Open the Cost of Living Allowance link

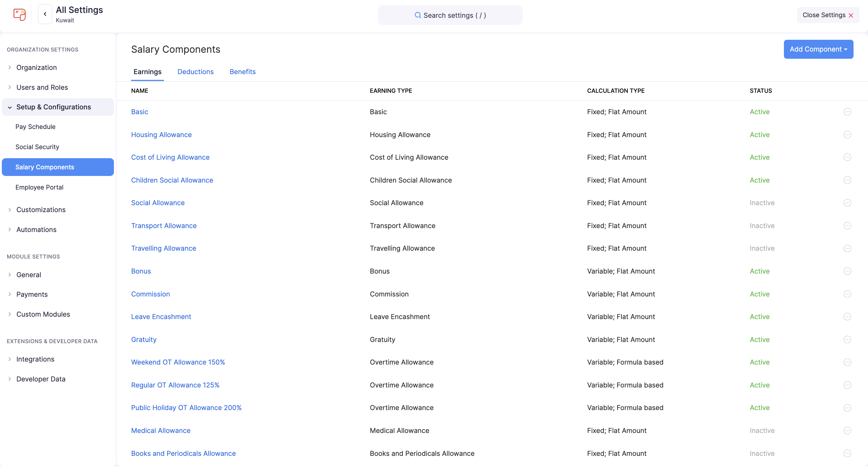click(x=170, y=157)
